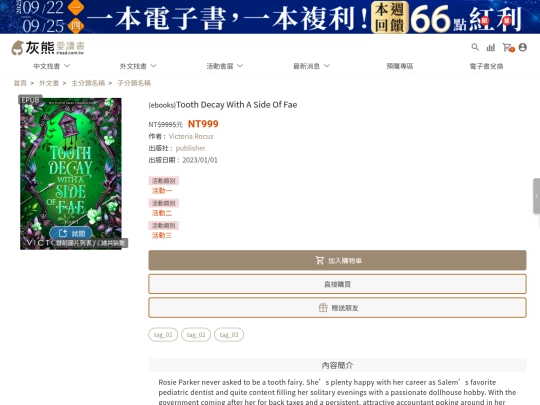Click the top promotional banner
Viewport: 540px width, 405px height.
coord(270,17)
